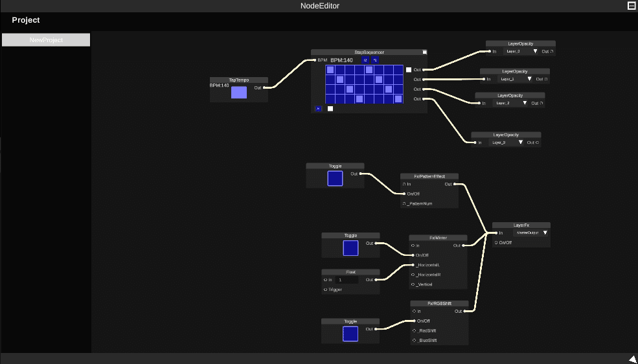The width and height of the screenshot is (638, 364).
Task: Click the FxMirror Out port
Action: [464, 245]
